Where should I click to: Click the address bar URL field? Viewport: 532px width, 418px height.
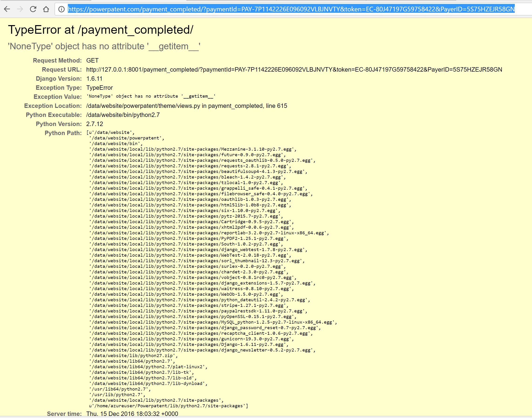(x=293, y=9)
